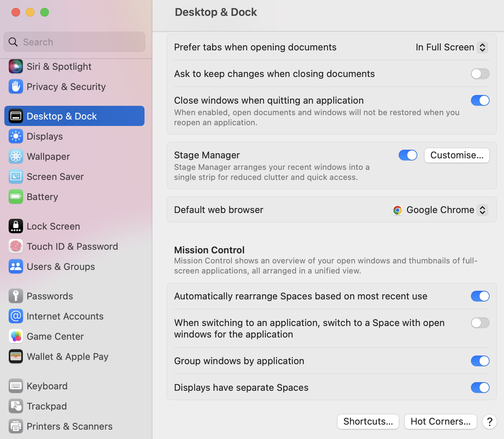The height and width of the screenshot is (439, 504).
Task: Click the Stage Manager Customise… button
Action: pyautogui.click(x=457, y=155)
